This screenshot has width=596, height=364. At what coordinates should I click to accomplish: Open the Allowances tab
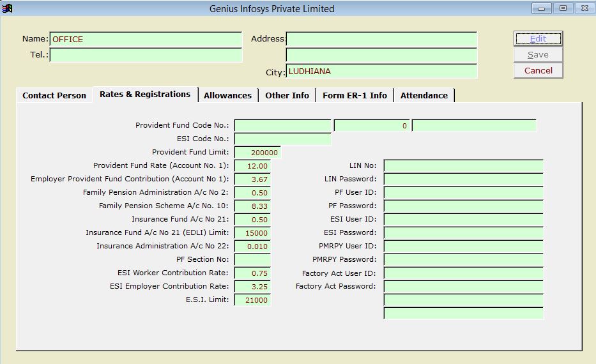(x=227, y=95)
